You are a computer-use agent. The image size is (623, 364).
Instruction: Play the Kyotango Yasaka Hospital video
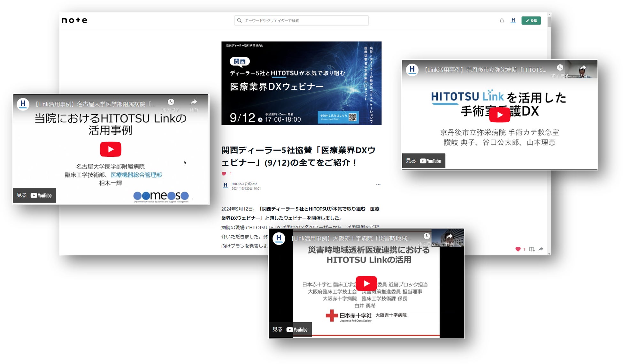point(499,115)
